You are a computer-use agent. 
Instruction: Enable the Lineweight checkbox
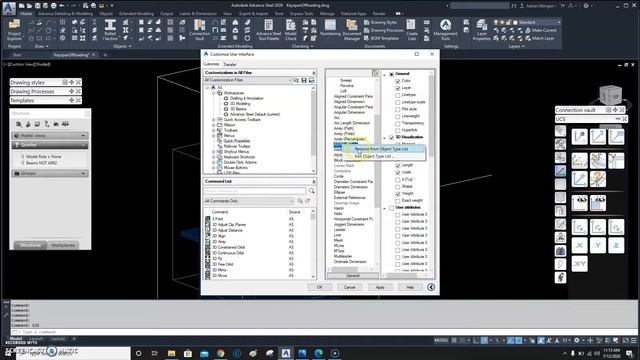tap(398, 116)
